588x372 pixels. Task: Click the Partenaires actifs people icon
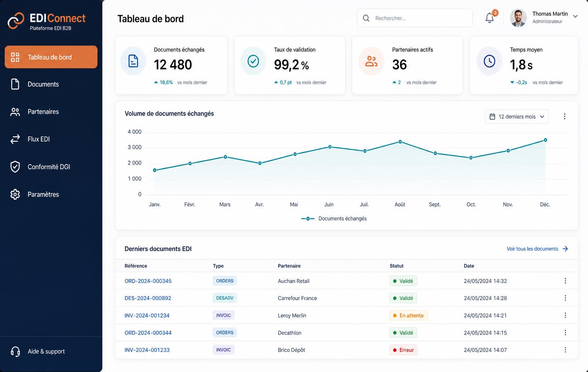click(x=371, y=61)
